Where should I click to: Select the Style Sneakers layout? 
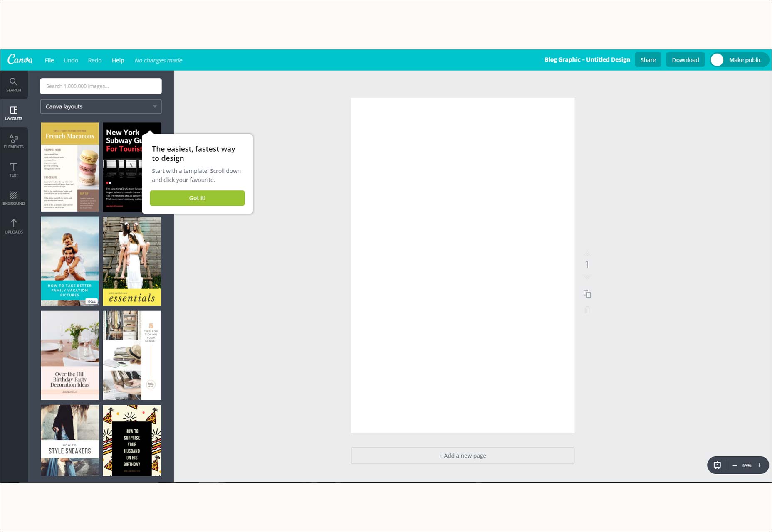(70, 441)
